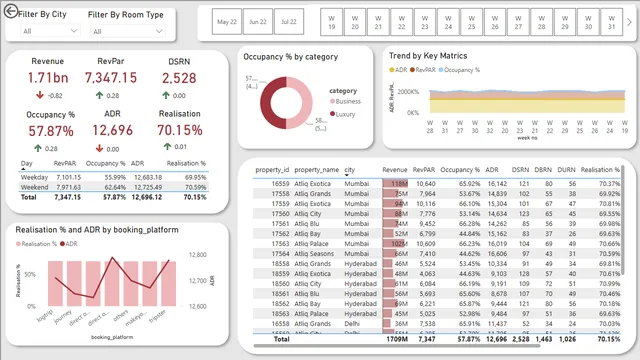This screenshot has height=360, width=640.
Task: Click the 118M revenue data bar
Action: click(395, 184)
